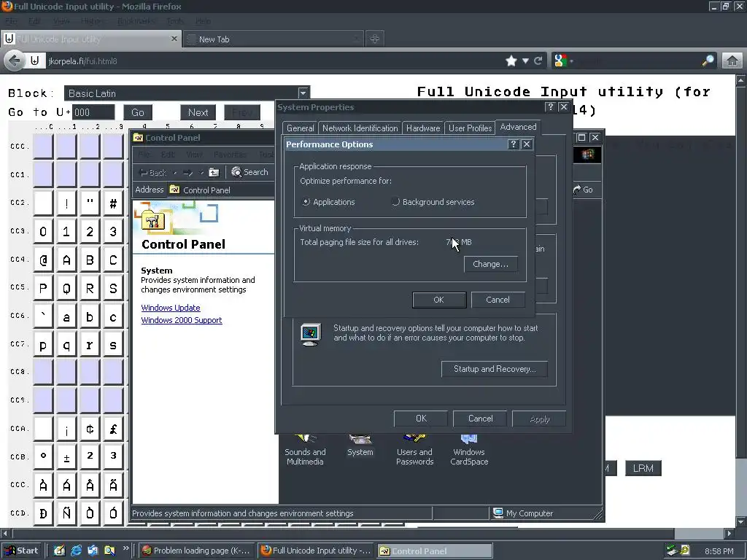Click OK in Performance Options
Image resolution: width=747 pixels, height=560 pixels.
tap(438, 300)
